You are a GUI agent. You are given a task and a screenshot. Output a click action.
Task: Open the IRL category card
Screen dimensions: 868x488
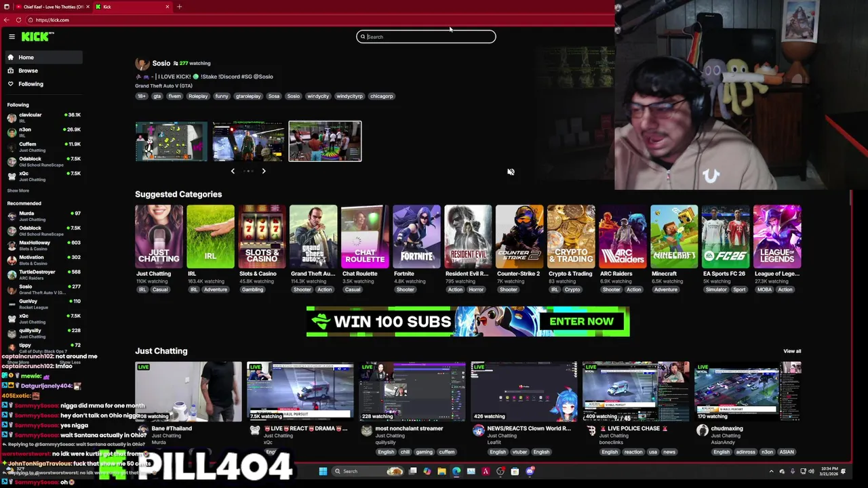tap(210, 237)
